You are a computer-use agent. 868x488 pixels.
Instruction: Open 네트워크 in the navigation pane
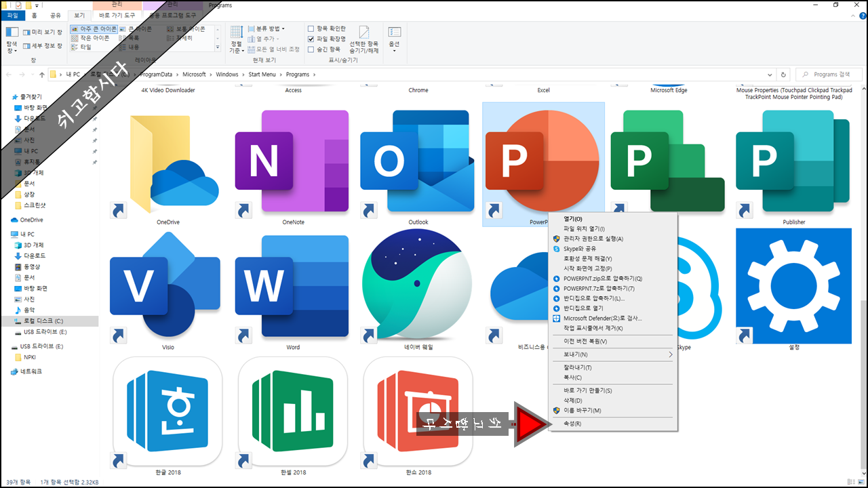pos(31,371)
